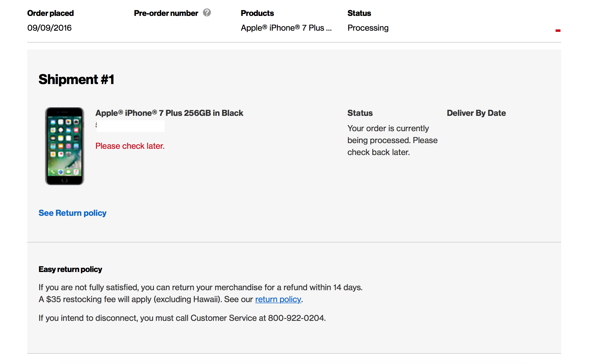Viewport: 593px width, 364px height.
Task: Click the red Please check later message
Action: coord(130,146)
